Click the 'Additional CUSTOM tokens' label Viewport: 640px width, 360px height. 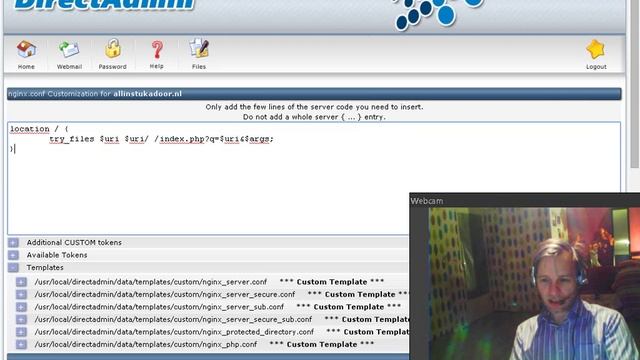tap(74, 242)
